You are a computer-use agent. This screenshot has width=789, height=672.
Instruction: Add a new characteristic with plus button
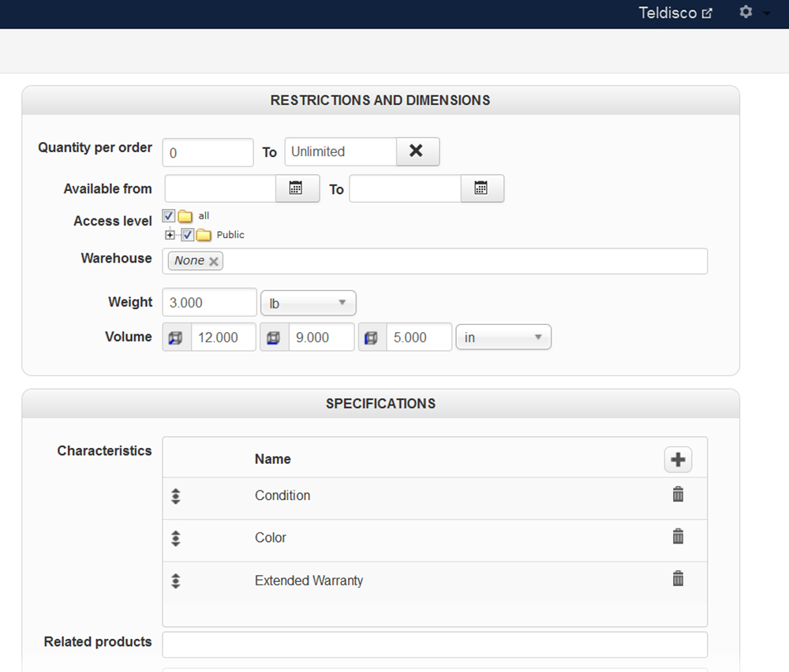click(678, 459)
